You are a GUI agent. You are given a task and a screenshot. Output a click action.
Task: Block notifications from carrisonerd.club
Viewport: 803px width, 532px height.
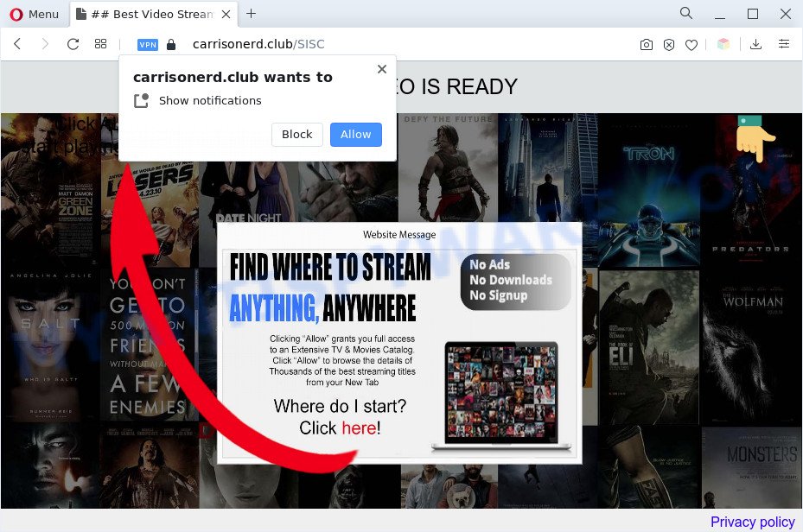pos(297,135)
